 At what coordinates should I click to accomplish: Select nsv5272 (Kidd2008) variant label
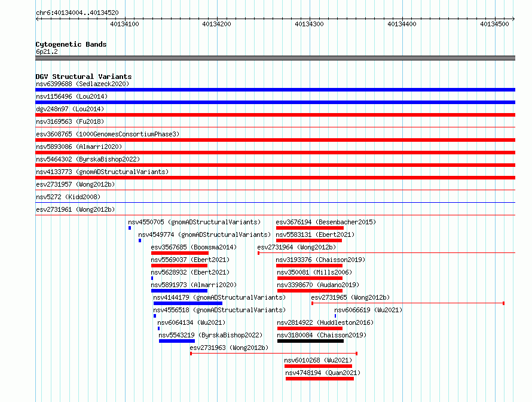(68, 197)
